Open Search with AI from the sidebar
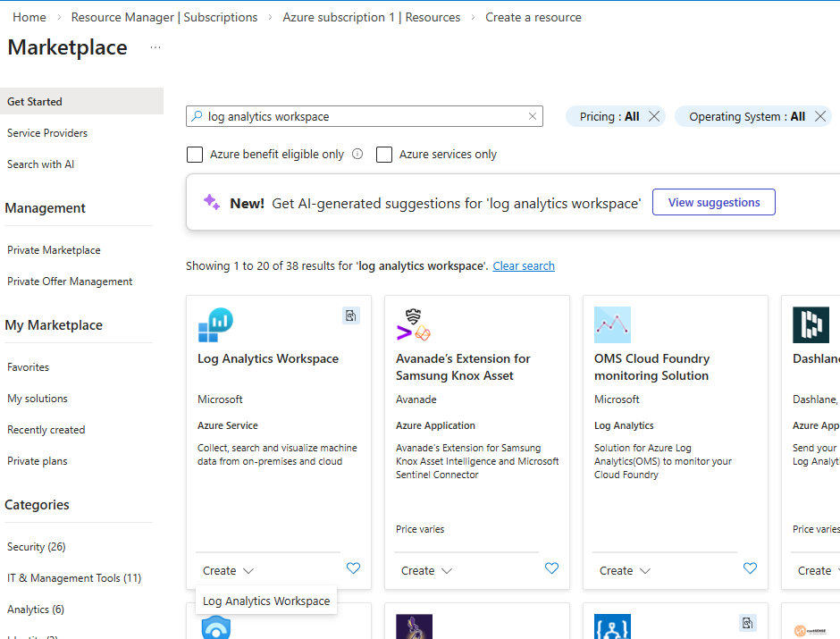This screenshot has width=840, height=639. point(40,164)
